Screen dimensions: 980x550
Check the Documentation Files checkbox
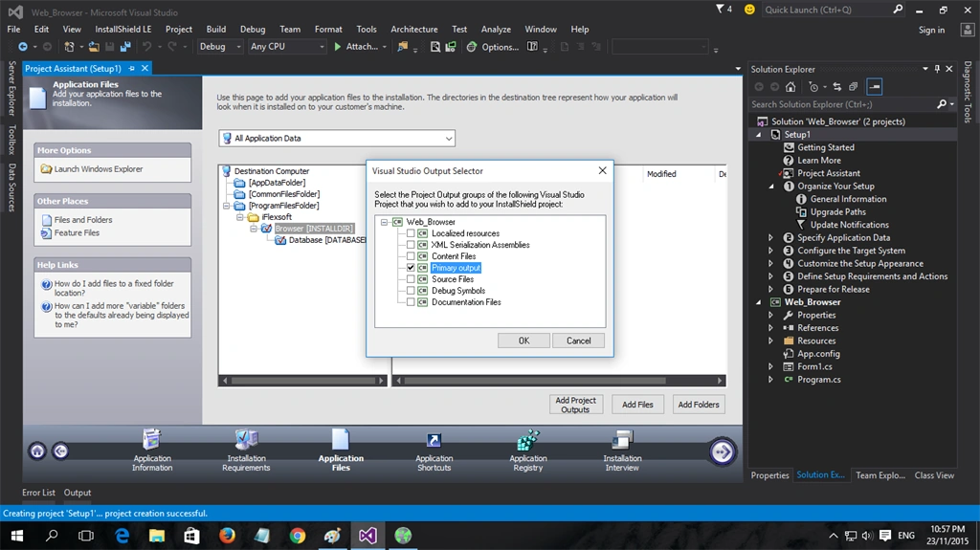point(411,302)
